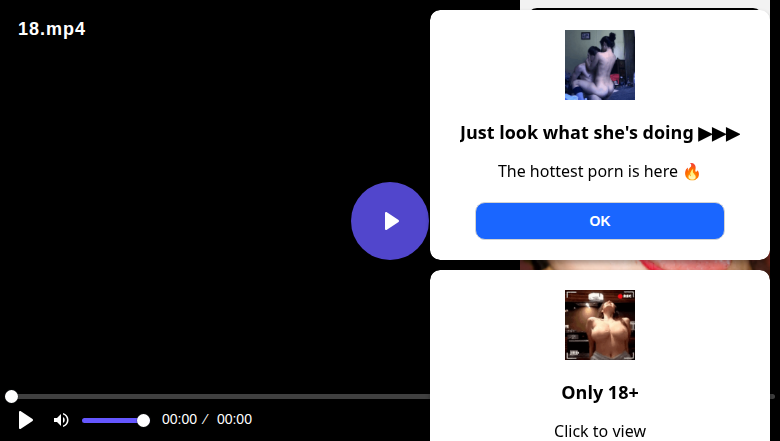Click the top notification popup thumbnail

(599, 65)
